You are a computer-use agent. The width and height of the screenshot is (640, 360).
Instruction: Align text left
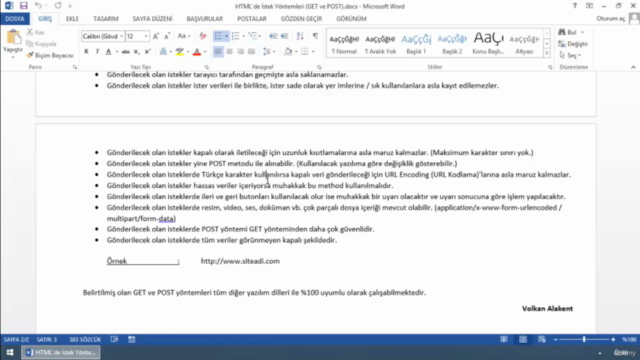(x=218, y=52)
